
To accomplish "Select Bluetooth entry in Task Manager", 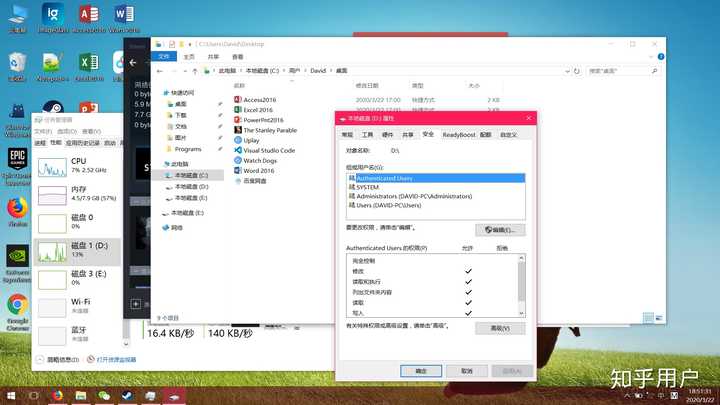I will pyautogui.click(x=77, y=336).
